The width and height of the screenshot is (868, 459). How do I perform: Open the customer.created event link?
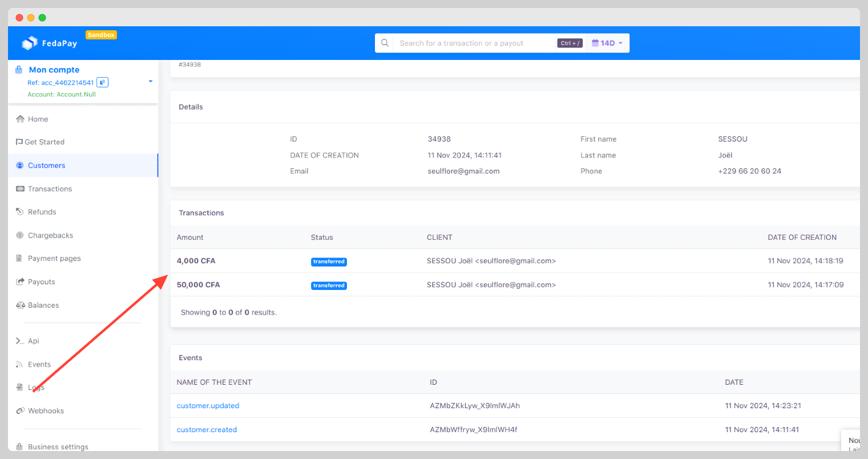point(207,430)
